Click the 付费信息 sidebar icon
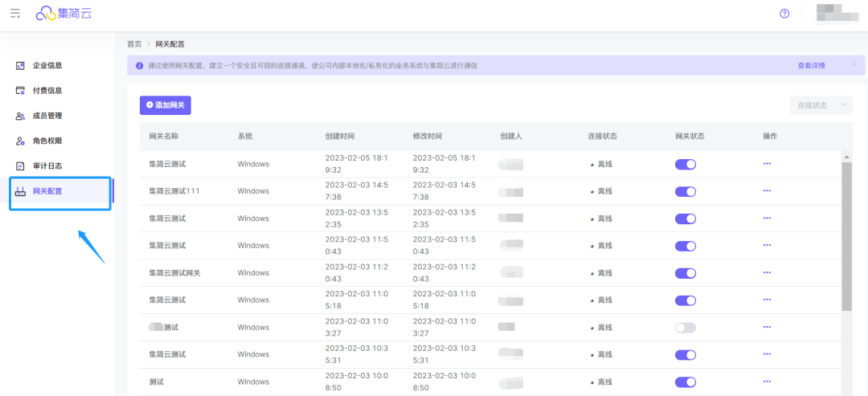Screen dimensions: 868x396 (x=21, y=91)
